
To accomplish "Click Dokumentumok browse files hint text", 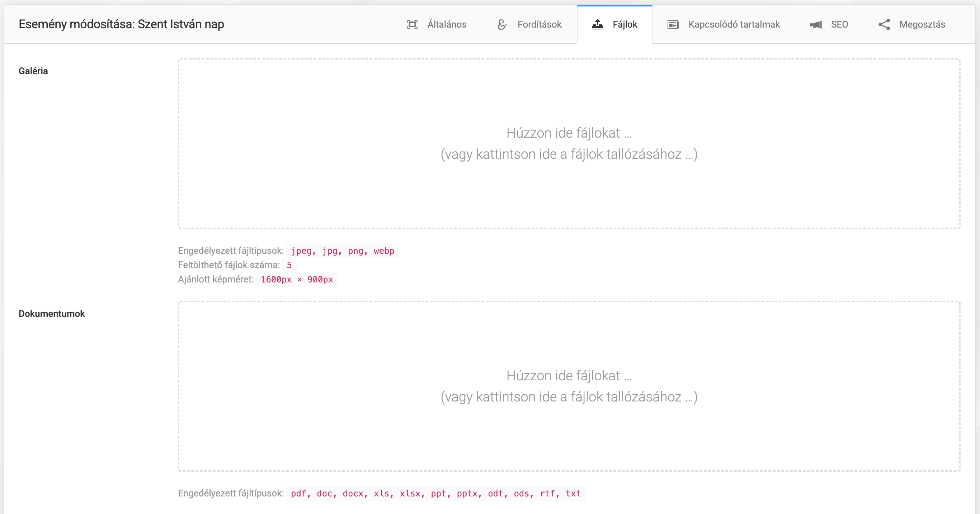I will 569,397.
